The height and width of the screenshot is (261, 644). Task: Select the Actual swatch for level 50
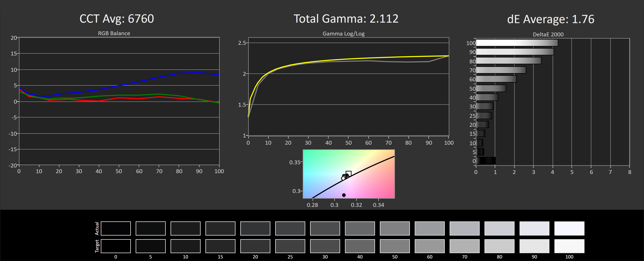point(395,228)
